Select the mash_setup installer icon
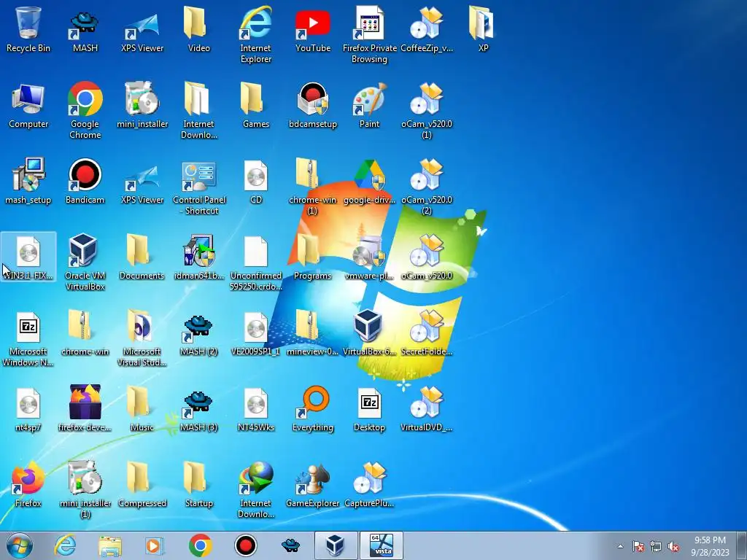Image resolution: width=747 pixels, height=560 pixels. click(x=28, y=181)
